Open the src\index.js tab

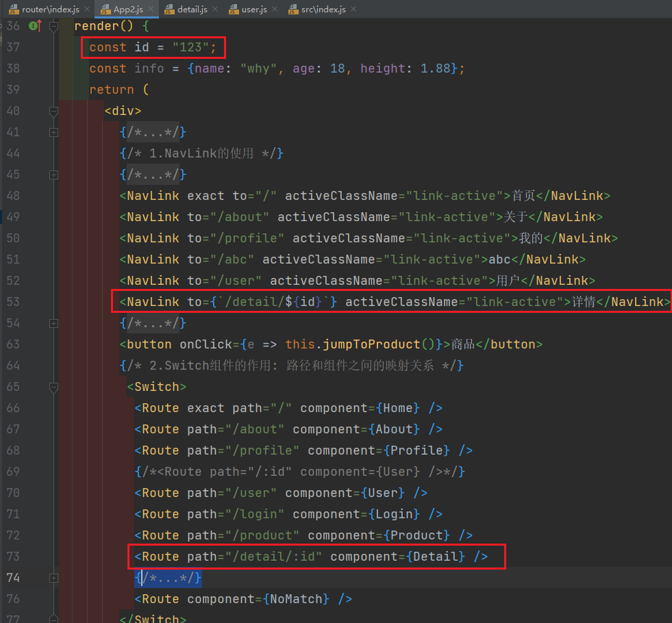323,9
